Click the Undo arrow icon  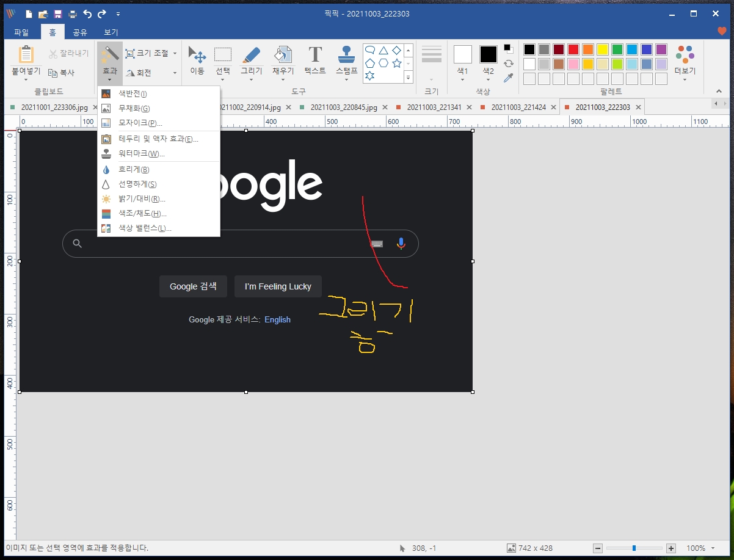point(87,13)
